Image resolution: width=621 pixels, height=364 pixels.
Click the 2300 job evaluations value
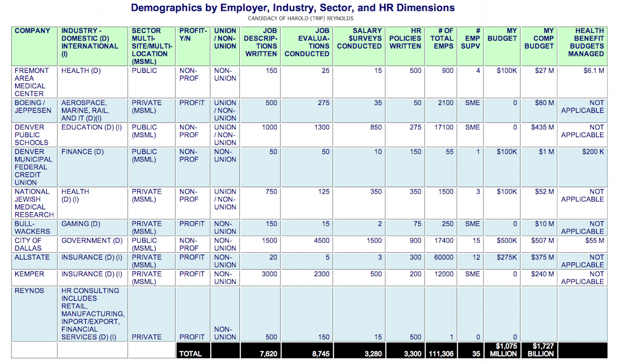(x=322, y=274)
